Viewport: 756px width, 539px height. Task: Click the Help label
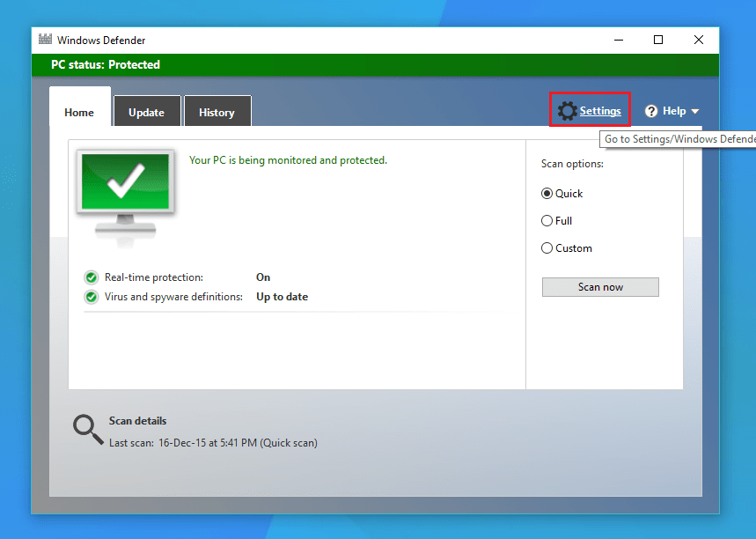click(x=674, y=111)
